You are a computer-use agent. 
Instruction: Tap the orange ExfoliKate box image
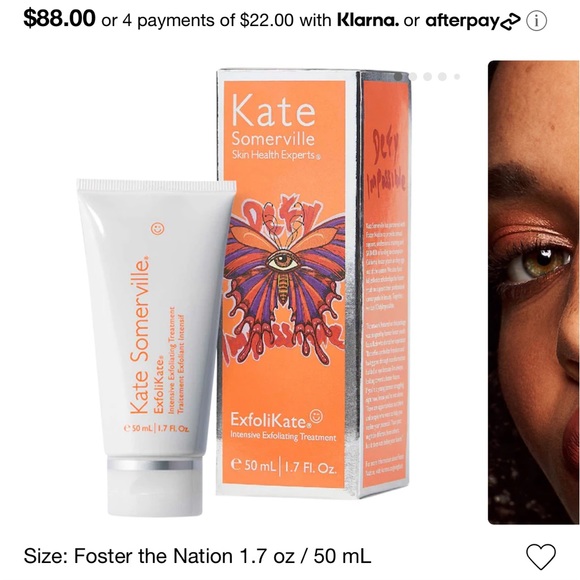[314, 283]
